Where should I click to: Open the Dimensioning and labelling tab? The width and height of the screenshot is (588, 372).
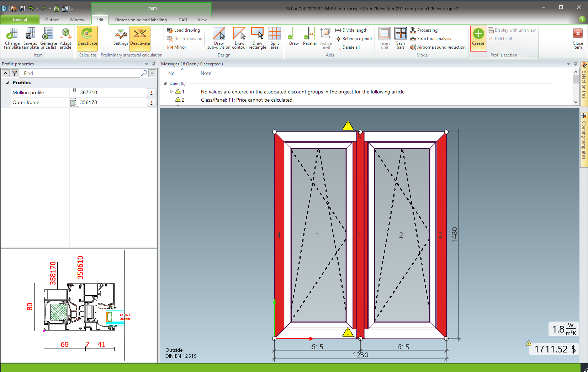[x=141, y=20]
